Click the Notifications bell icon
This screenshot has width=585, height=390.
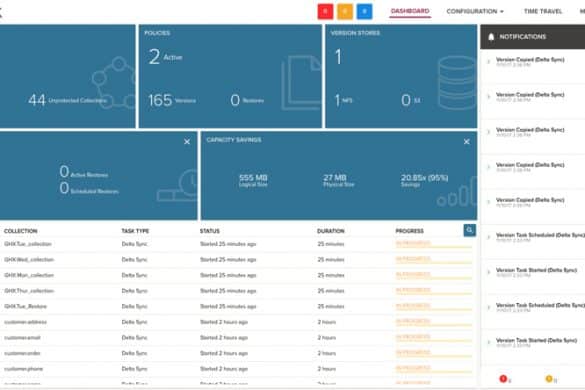[491, 37]
